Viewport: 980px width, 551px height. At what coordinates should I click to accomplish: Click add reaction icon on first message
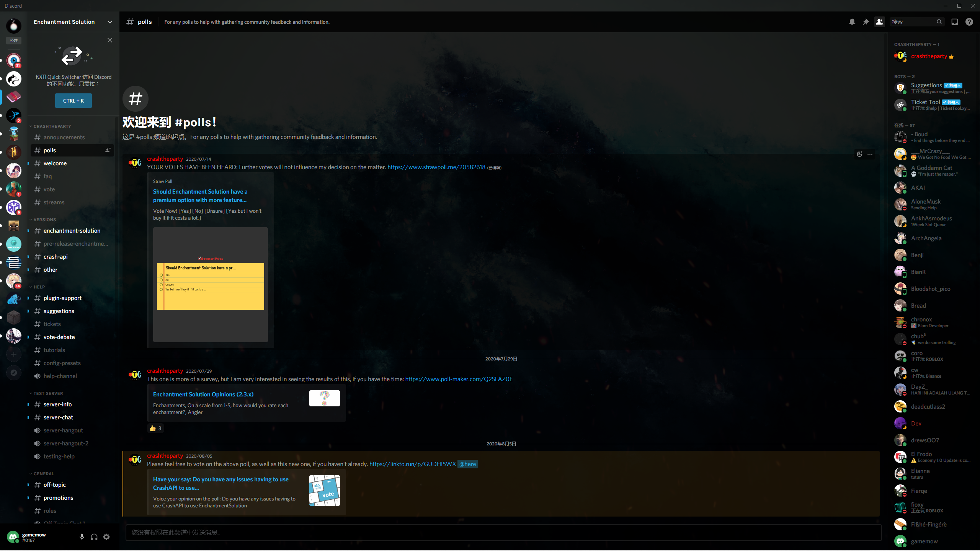(860, 154)
